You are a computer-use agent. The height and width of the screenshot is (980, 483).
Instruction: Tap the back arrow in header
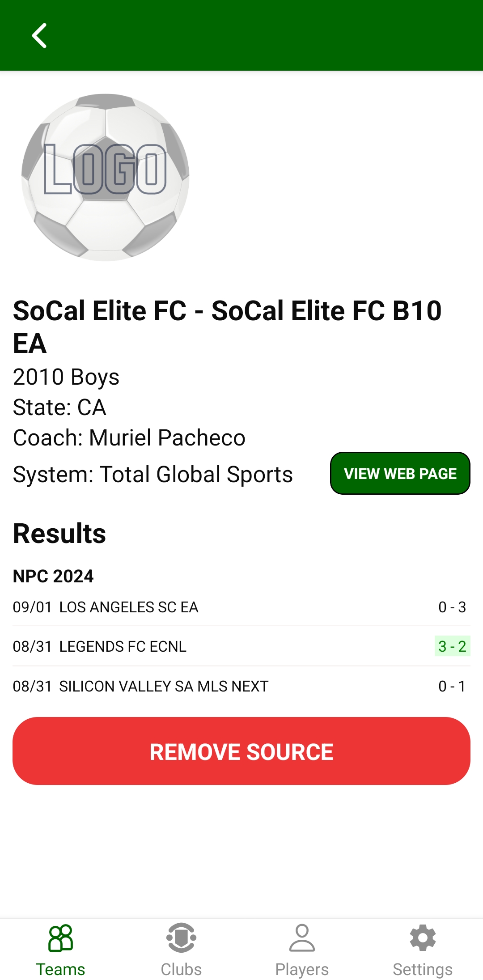point(39,35)
